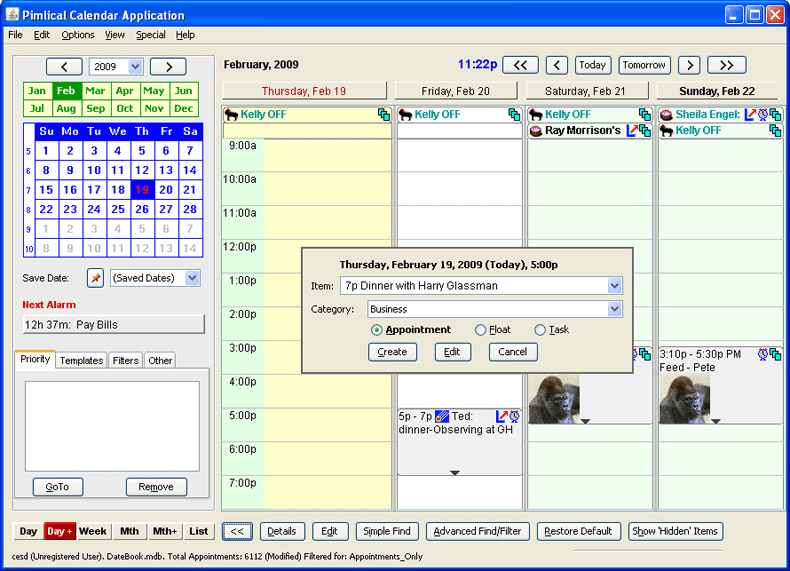790x571 pixels.
Task: Open the Help menu
Action: pyautogui.click(x=185, y=35)
